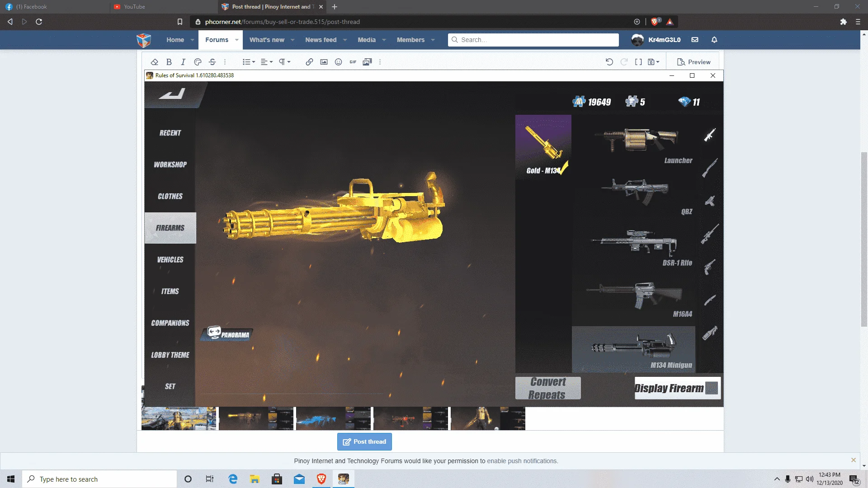The height and width of the screenshot is (488, 868).
Task: Open the News feed tab
Action: 321,40
